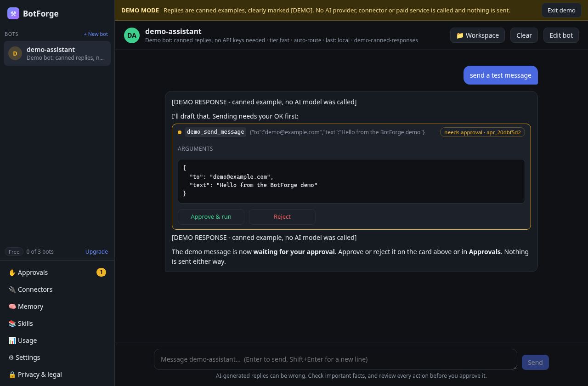Click the orange status dot beside demo_send_message
Viewport: 588px width, 386px height.
pyautogui.click(x=180, y=132)
